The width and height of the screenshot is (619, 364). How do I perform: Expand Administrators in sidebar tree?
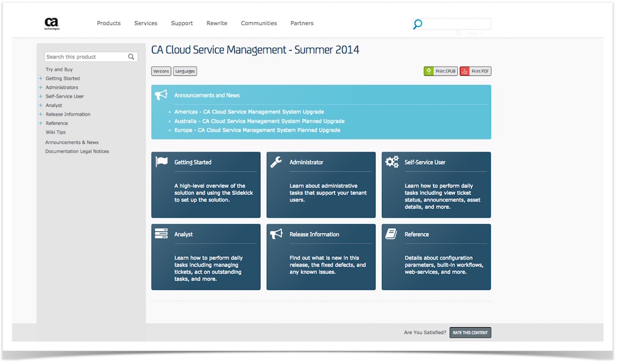[41, 87]
